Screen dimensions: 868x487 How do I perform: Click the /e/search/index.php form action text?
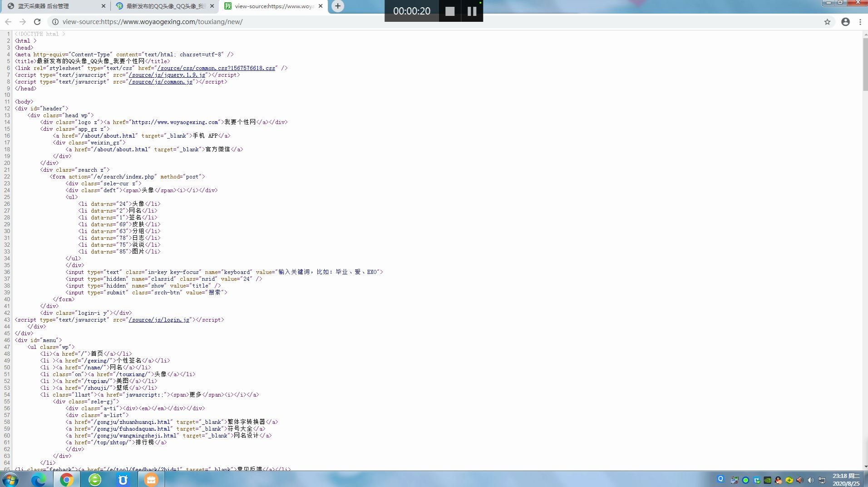coord(123,177)
